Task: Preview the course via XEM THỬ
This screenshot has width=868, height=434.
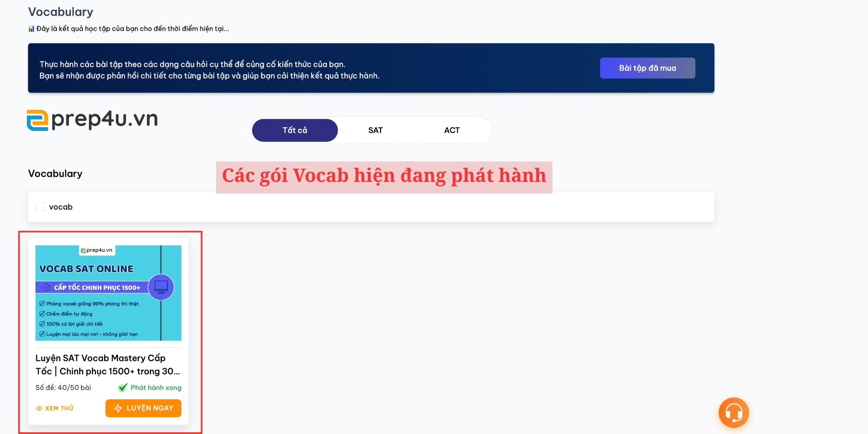Action: [55, 408]
